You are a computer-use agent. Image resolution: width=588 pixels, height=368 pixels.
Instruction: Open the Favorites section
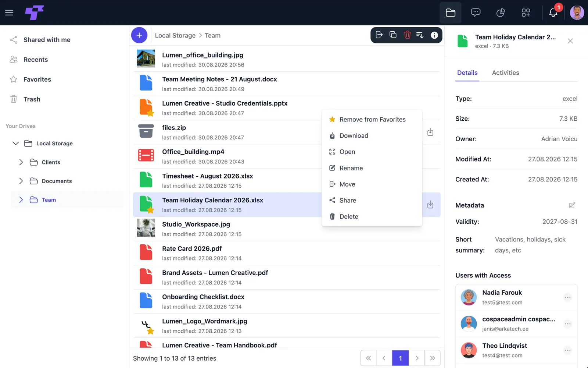[37, 79]
